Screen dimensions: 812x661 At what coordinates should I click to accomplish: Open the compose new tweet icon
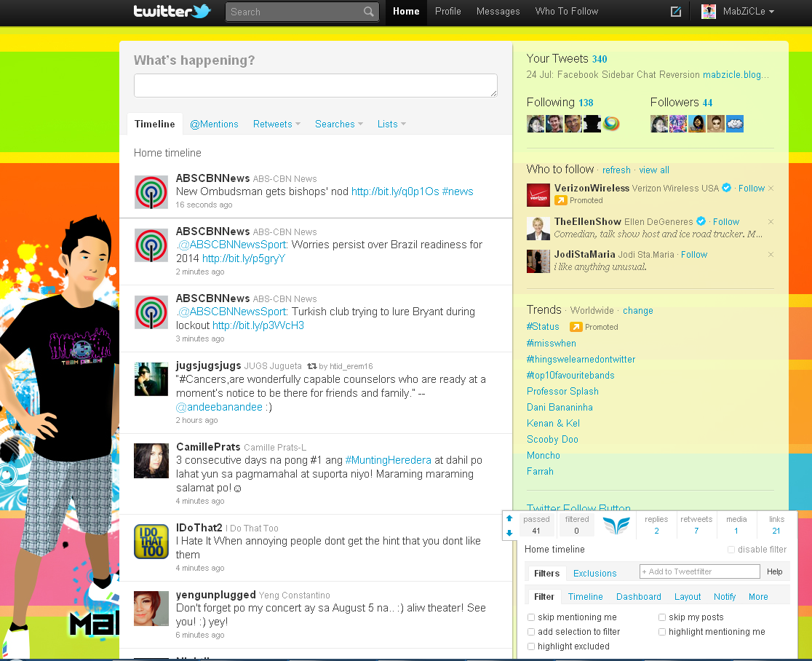pyautogui.click(x=676, y=12)
